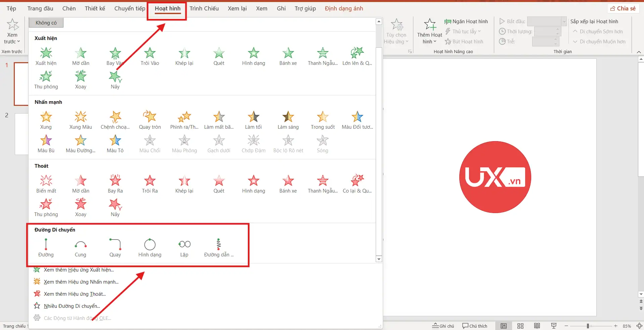Choose the Làm sáng emphasis effect

[x=288, y=120]
